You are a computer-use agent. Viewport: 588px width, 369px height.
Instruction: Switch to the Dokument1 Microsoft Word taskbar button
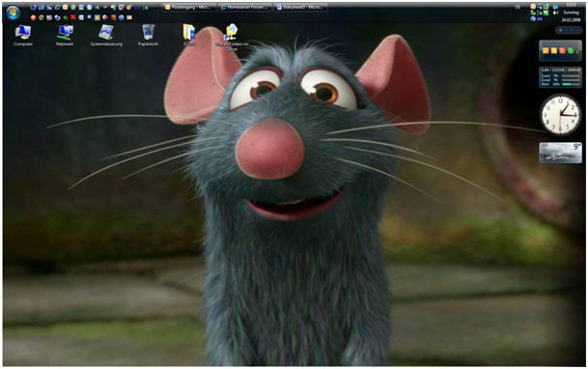click(x=300, y=7)
